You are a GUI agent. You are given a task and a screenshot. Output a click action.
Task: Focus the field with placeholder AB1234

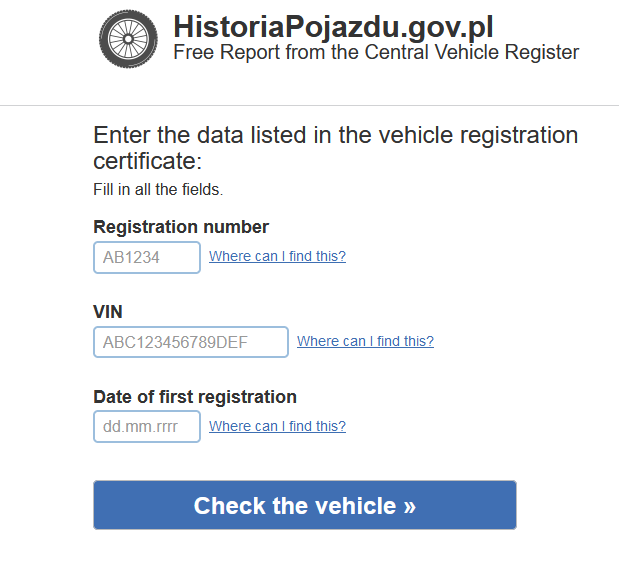tap(147, 257)
